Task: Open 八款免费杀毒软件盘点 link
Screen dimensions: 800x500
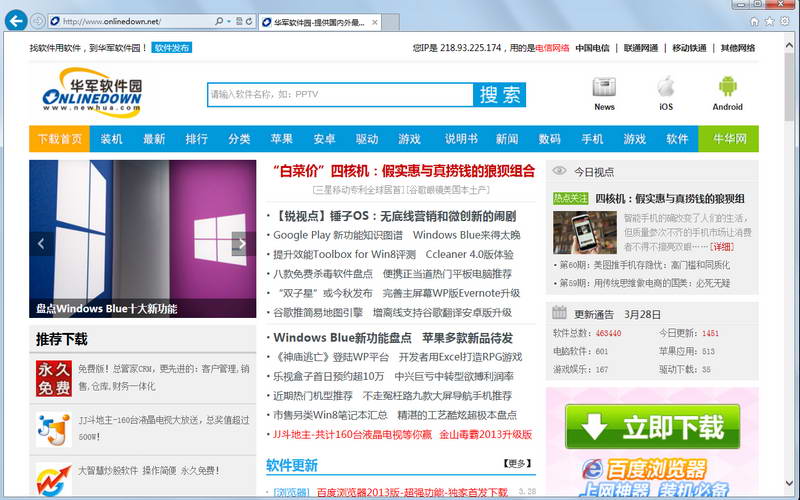Action: point(323,274)
